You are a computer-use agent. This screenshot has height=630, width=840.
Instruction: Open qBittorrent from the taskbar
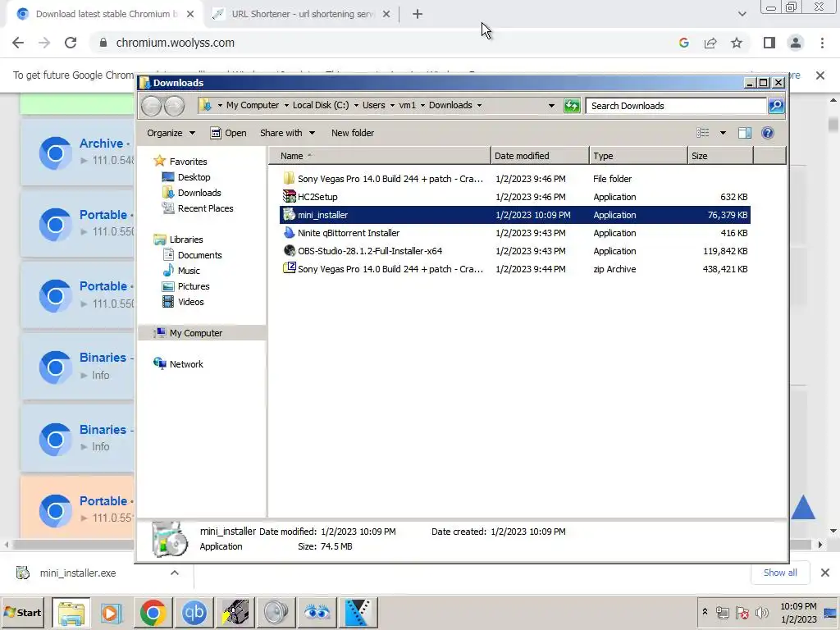tap(194, 612)
